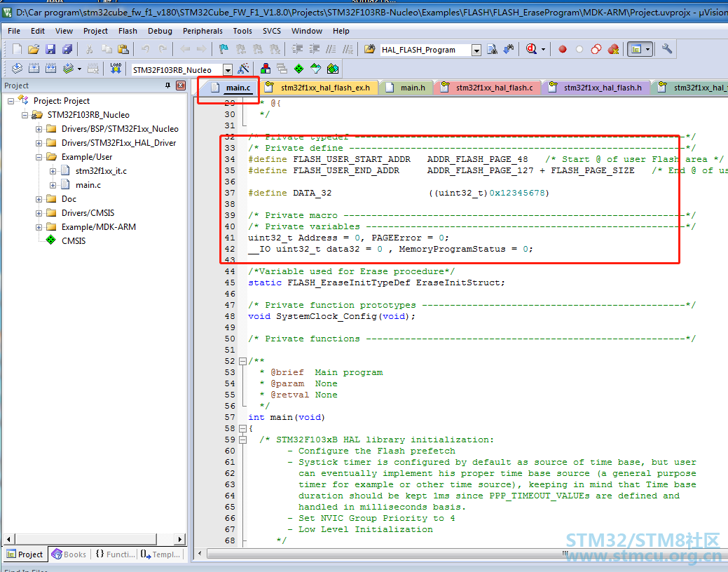Save all files with the multi-disk icon

click(x=67, y=49)
